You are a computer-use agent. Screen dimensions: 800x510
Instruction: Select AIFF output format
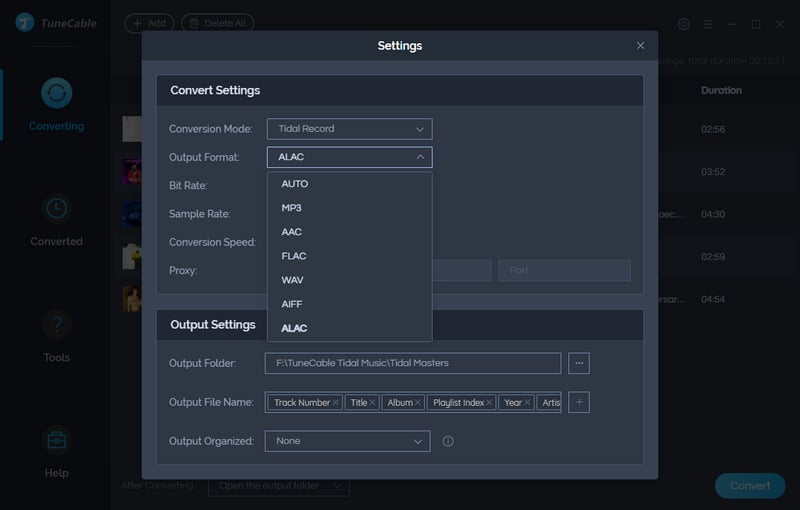(x=349, y=304)
